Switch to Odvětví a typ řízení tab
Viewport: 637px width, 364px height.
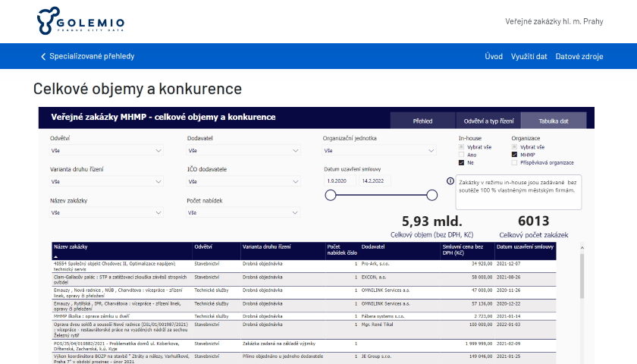tap(488, 121)
